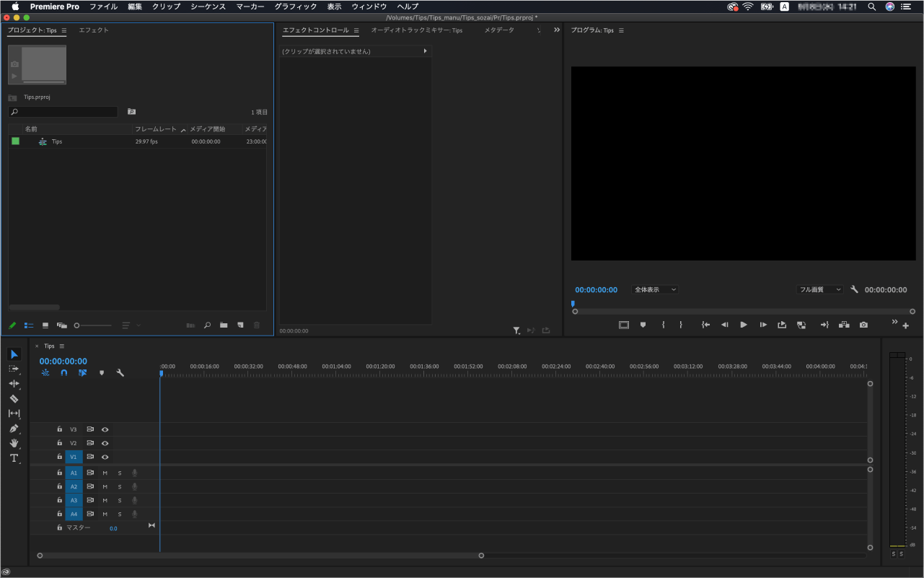Open Effect Controls panel menu
The height and width of the screenshot is (578, 924).
[x=356, y=30]
